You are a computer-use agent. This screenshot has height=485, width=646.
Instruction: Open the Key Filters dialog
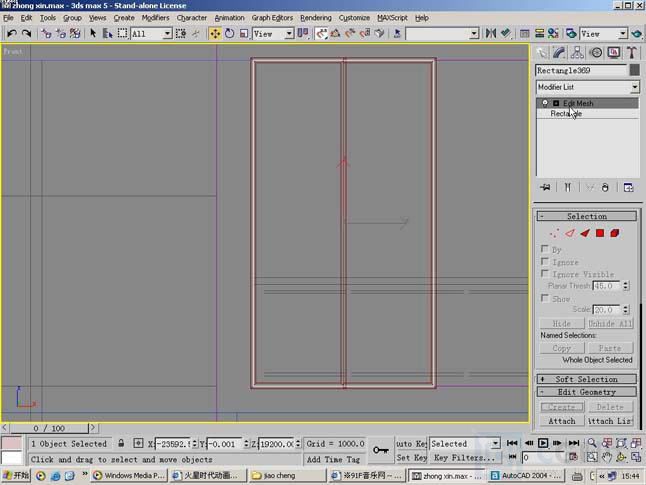point(464,457)
